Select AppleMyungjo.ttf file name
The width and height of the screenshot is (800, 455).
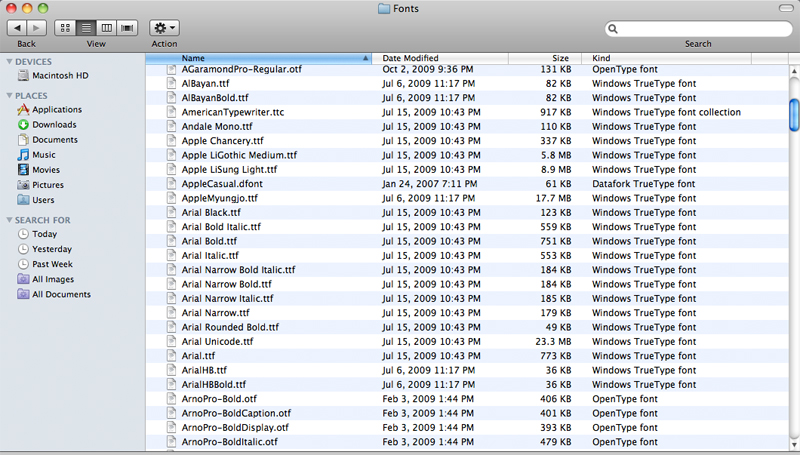coord(220,198)
